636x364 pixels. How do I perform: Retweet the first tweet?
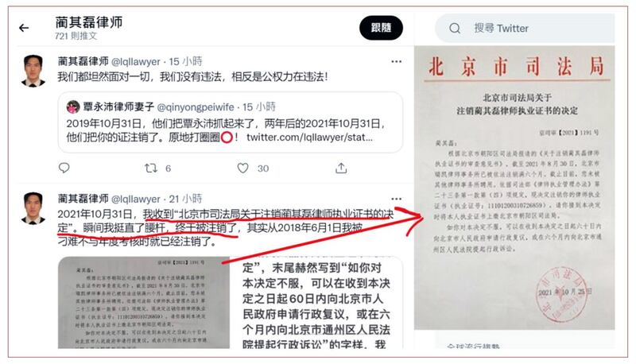151,168
